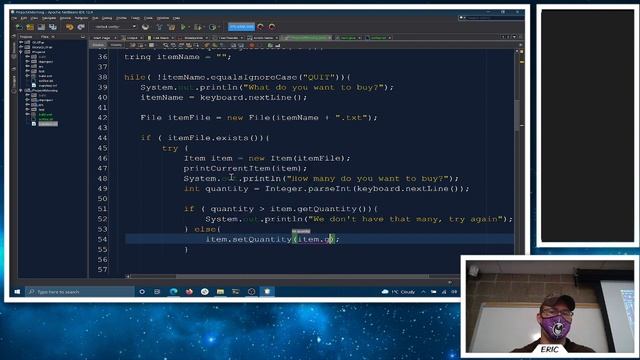Open Firefox from the taskbar
The image size is (640, 360).
tap(189, 291)
